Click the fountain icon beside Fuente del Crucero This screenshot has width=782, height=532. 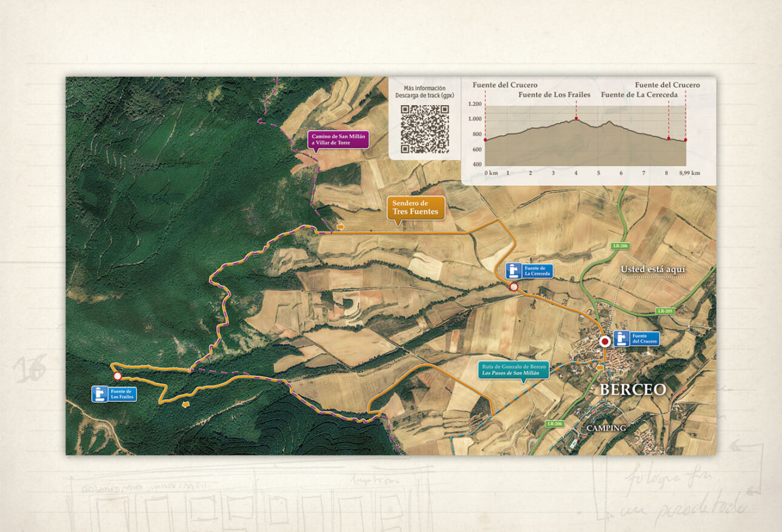621,339
